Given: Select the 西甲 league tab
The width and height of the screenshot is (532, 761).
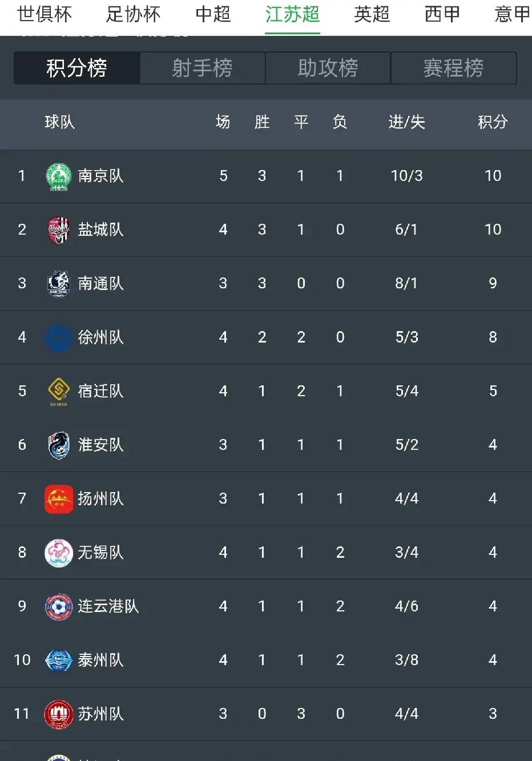Looking at the screenshot, I should tap(442, 15).
